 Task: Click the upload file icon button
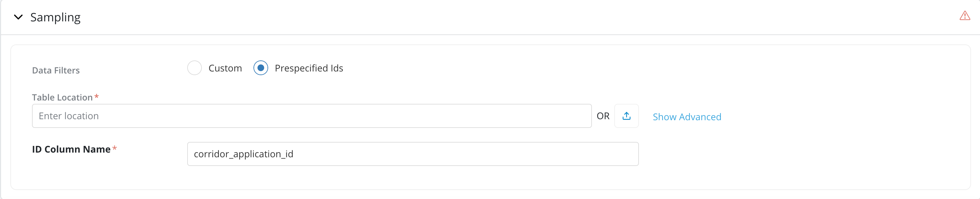click(x=626, y=116)
